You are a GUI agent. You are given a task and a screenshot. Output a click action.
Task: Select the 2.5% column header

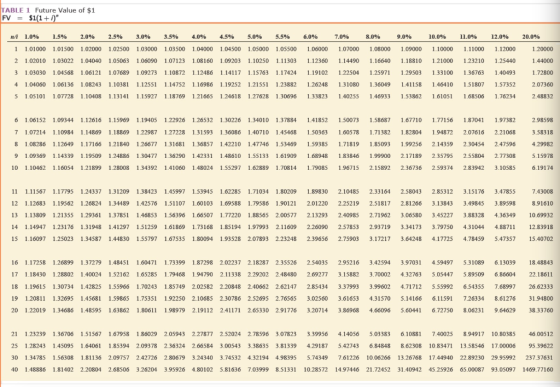coord(115,37)
